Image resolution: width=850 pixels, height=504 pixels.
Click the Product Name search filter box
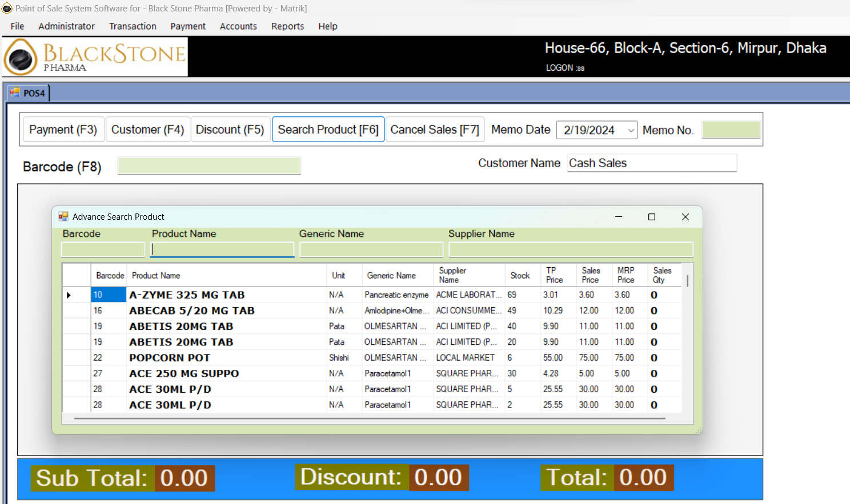coord(222,249)
